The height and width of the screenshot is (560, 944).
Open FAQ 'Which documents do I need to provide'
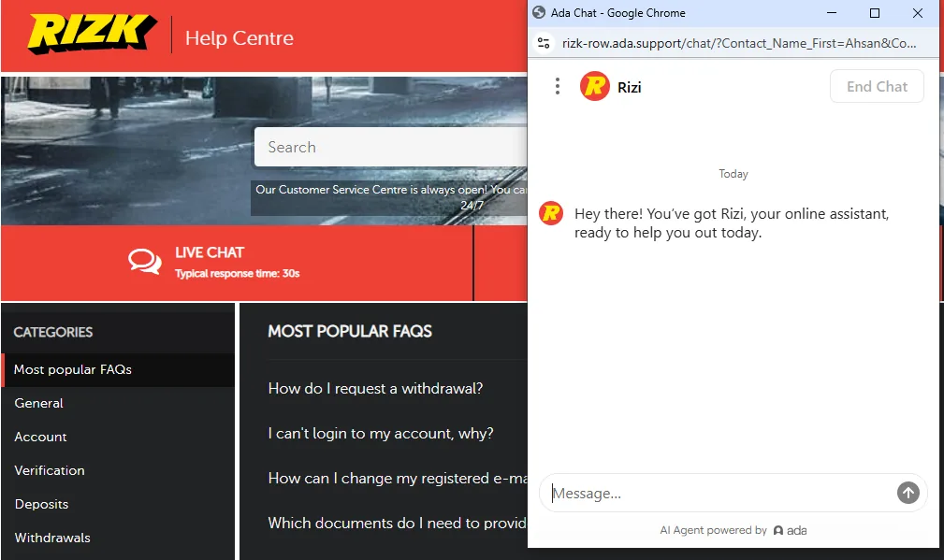(x=398, y=523)
